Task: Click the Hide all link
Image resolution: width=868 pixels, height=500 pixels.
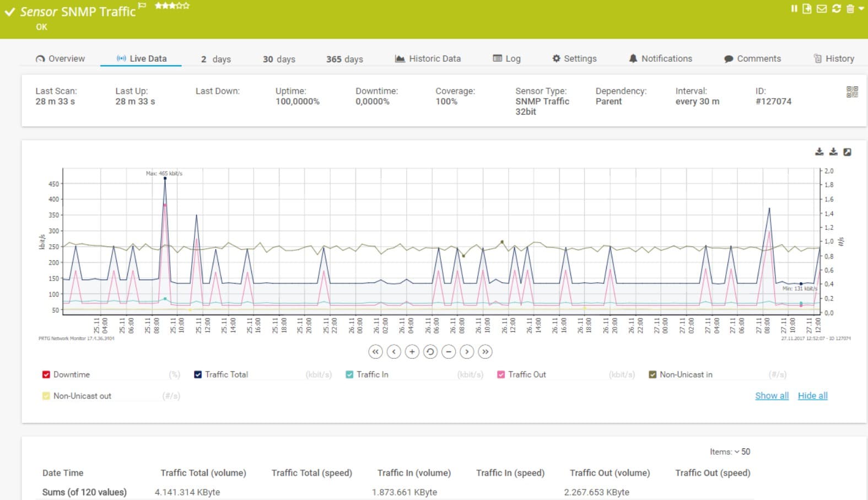Action: click(813, 396)
